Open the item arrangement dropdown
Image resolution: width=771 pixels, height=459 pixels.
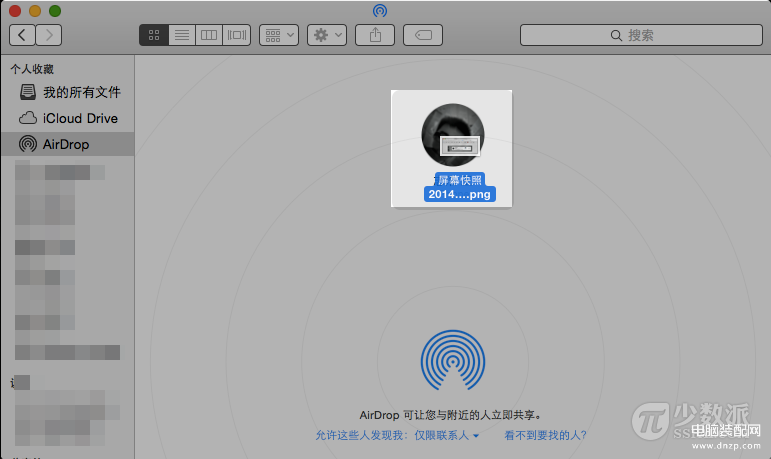pyautogui.click(x=279, y=35)
